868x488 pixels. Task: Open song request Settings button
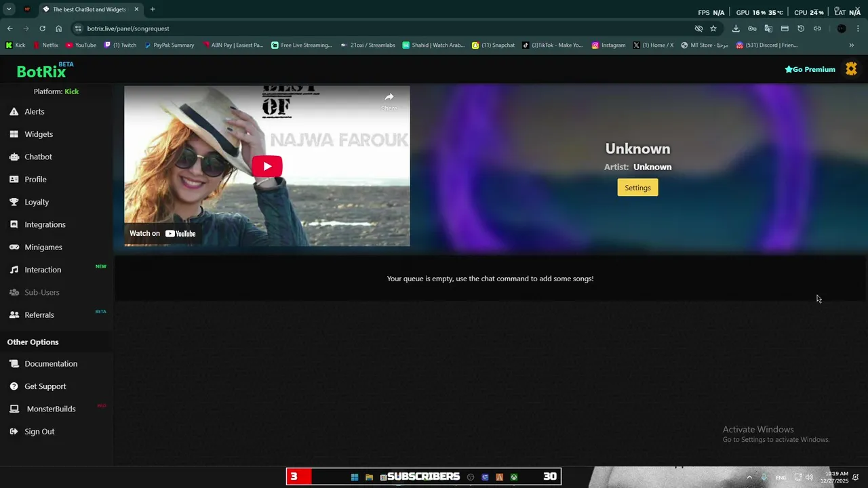click(x=637, y=188)
